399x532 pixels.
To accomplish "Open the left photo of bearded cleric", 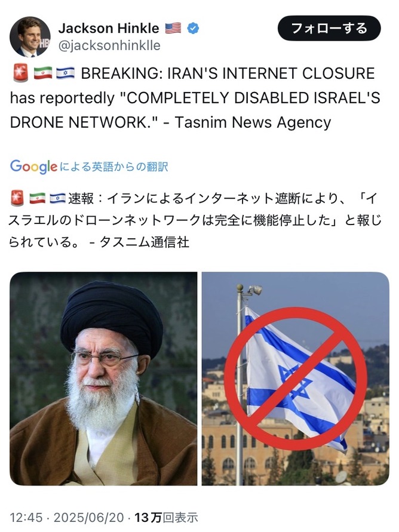I will [103, 379].
